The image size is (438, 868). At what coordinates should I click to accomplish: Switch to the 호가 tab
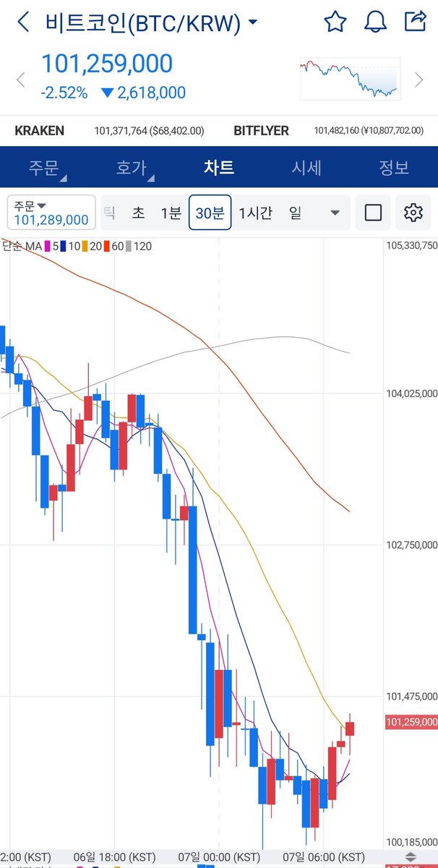[131, 168]
